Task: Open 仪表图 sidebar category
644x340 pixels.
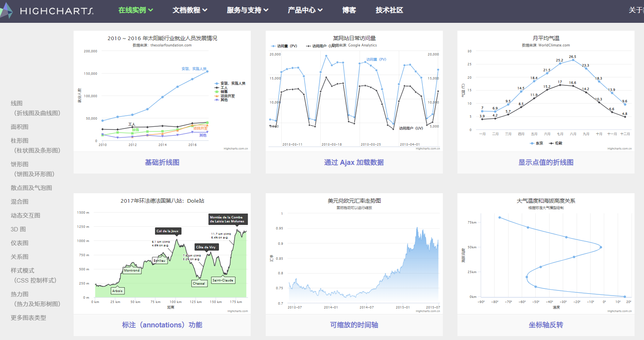Action: tap(20, 243)
